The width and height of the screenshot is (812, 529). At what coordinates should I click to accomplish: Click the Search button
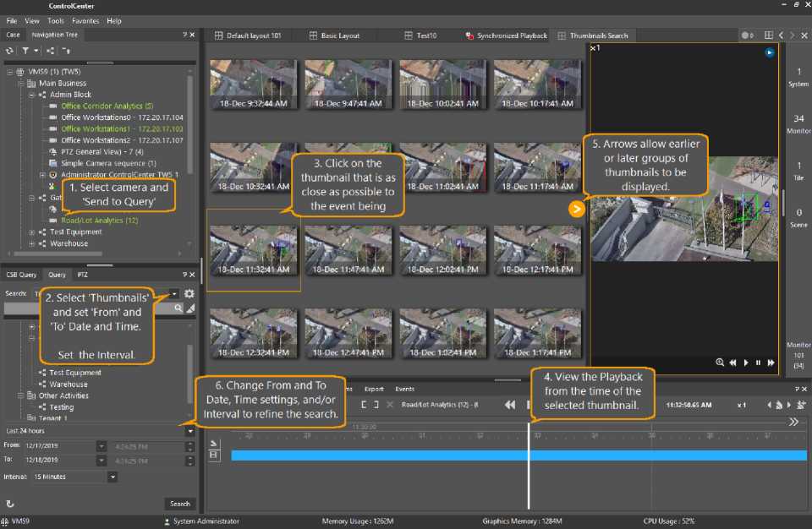coord(179,504)
